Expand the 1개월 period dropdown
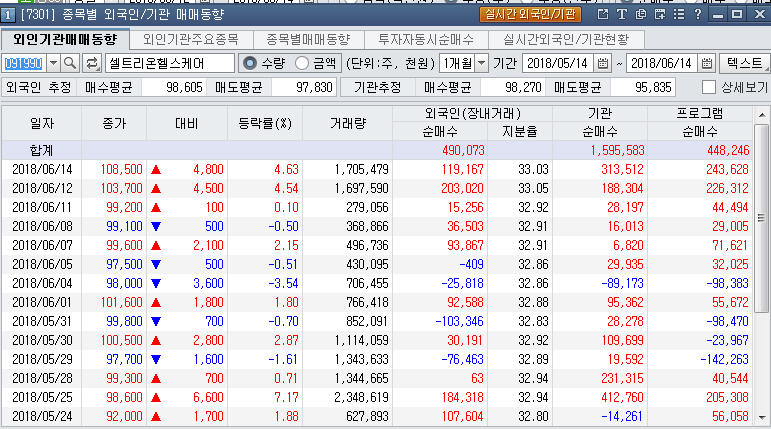The image size is (771, 429). pos(481,63)
